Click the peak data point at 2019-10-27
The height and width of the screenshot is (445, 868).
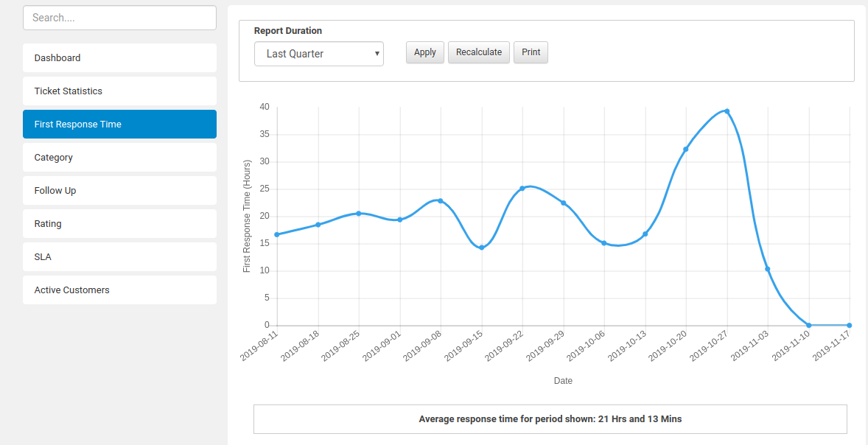(x=727, y=111)
